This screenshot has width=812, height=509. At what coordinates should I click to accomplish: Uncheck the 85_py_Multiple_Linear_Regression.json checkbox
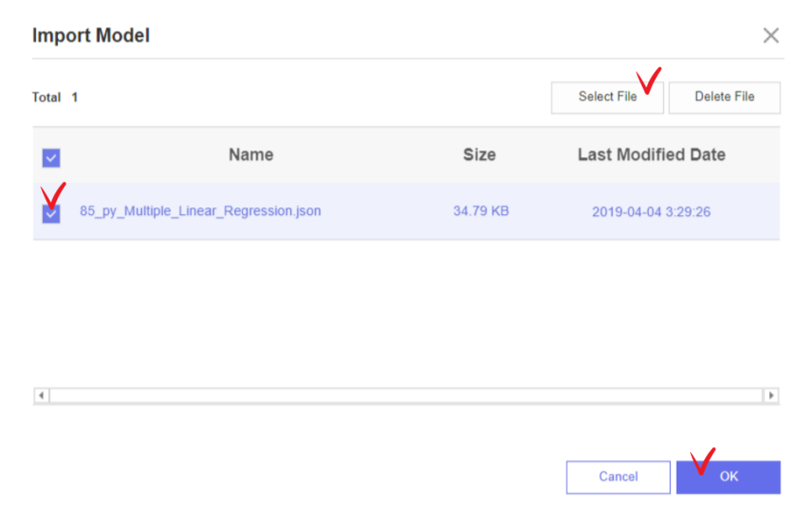[x=51, y=213]
